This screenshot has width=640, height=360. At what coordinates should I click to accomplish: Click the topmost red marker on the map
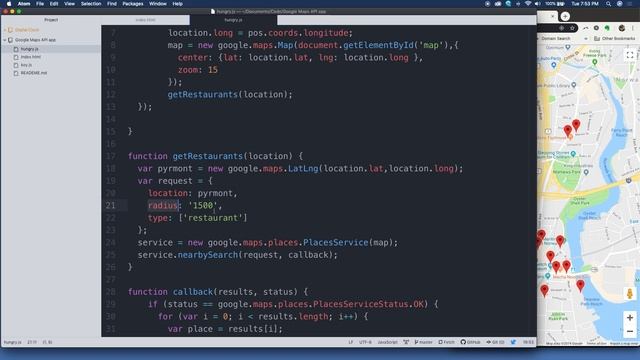pyautogui.click(x=576, y=125)
